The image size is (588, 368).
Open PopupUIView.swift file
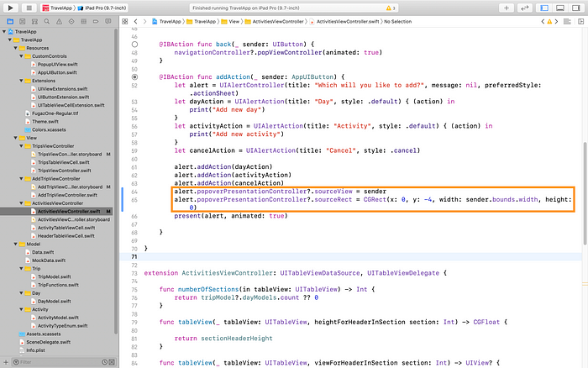tap(57, 65)
